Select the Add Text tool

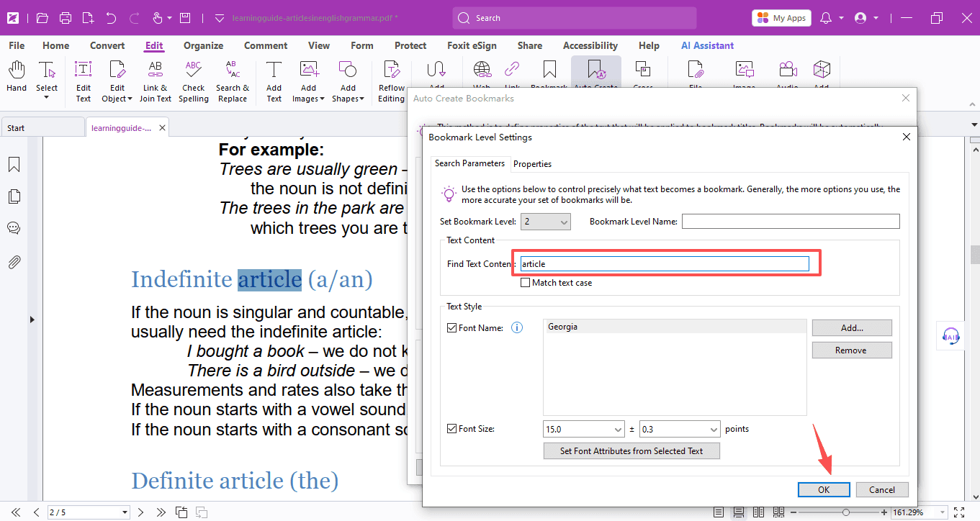pyautogui.click(x=274, y=81)
